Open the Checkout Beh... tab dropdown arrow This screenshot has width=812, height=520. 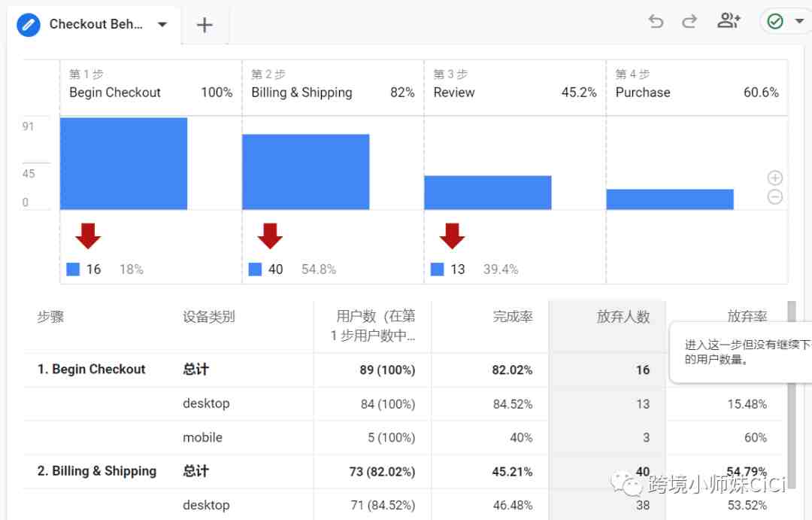click(x=162, y=24)
